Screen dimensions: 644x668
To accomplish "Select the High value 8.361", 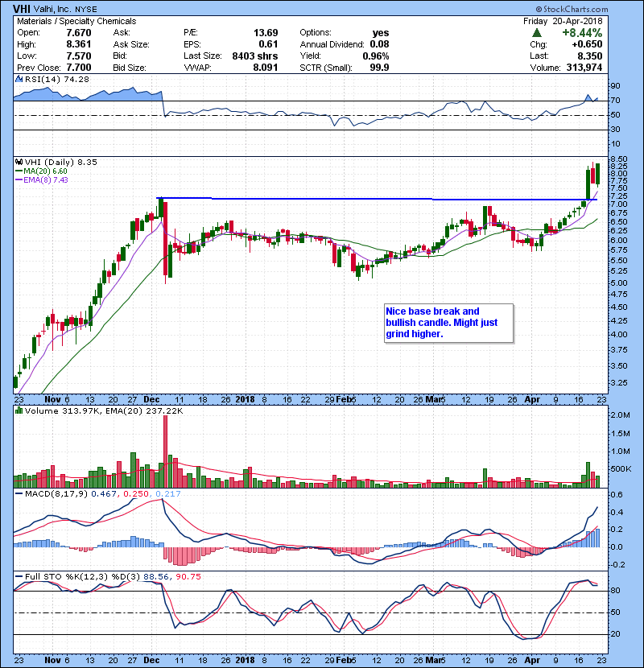I will click(x=79, y=44).
